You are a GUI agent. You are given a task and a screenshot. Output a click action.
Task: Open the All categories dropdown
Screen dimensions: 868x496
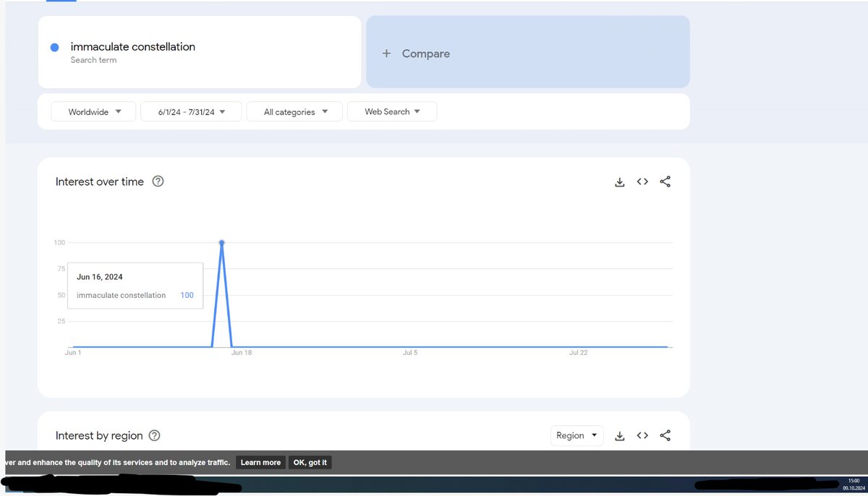tap(294, 112)
